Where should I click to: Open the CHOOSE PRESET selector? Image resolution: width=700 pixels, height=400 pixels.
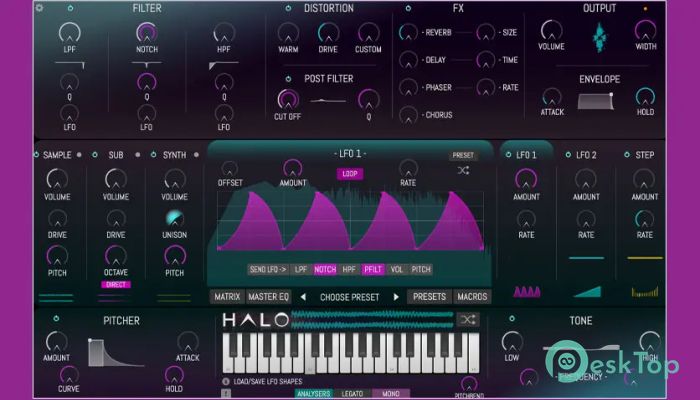[350, 297]
